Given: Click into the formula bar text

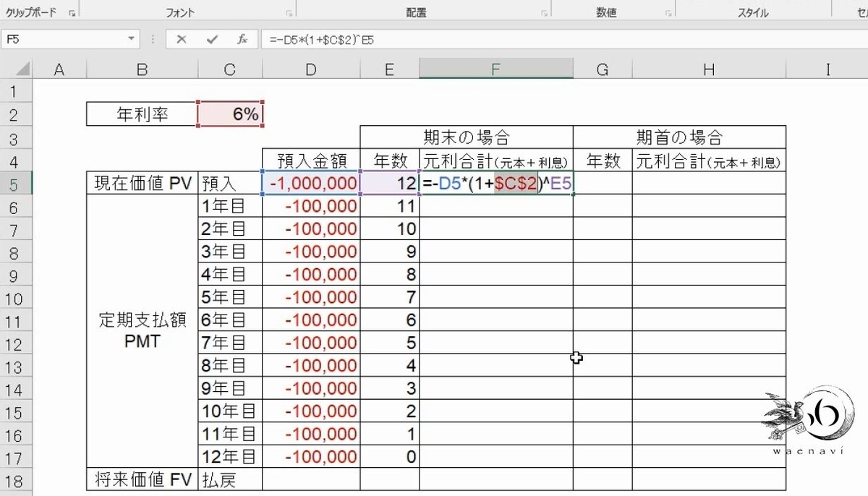Looking at the screenshot, I should click(564, 39).
